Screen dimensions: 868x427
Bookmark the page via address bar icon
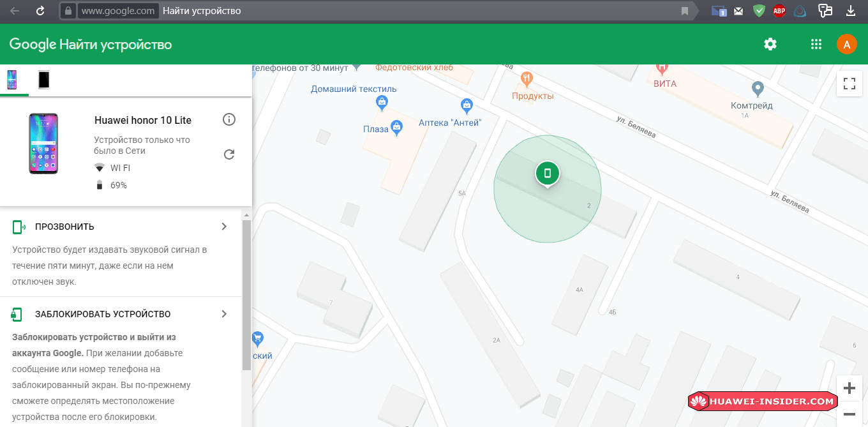(685, 11)
